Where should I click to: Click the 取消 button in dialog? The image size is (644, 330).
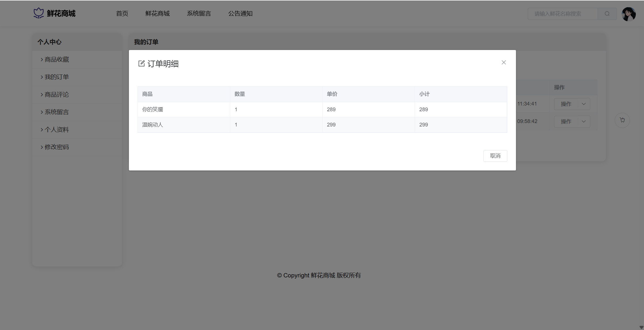coord(495,156)
